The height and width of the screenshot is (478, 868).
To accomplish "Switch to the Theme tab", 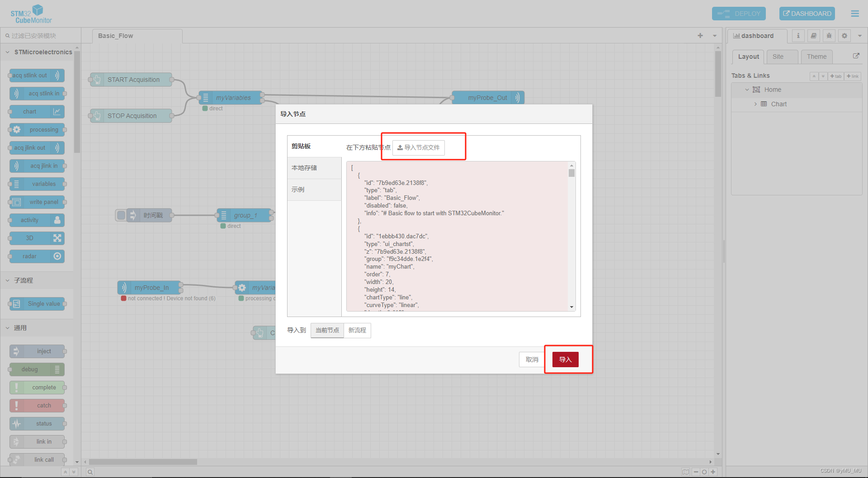I will 816,57.
